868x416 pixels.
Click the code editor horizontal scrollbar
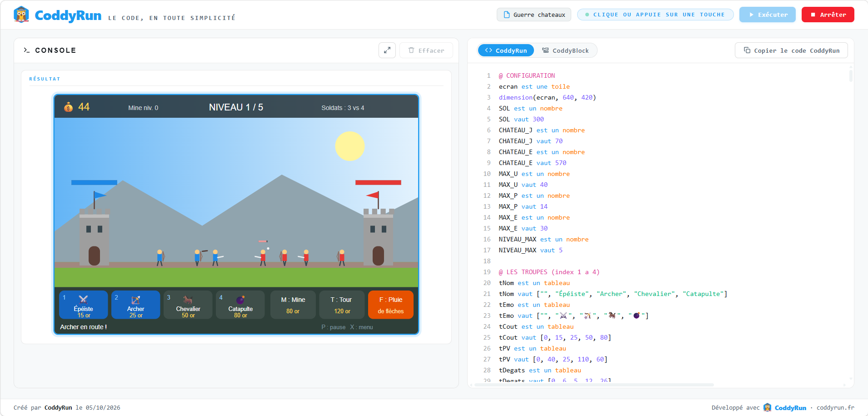[594, 385]
